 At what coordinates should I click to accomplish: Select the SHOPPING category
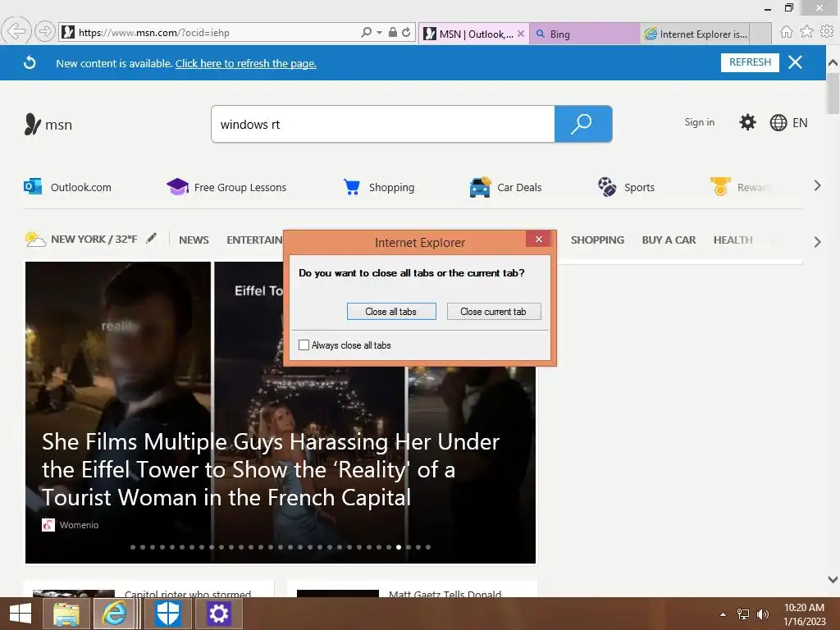597,240
